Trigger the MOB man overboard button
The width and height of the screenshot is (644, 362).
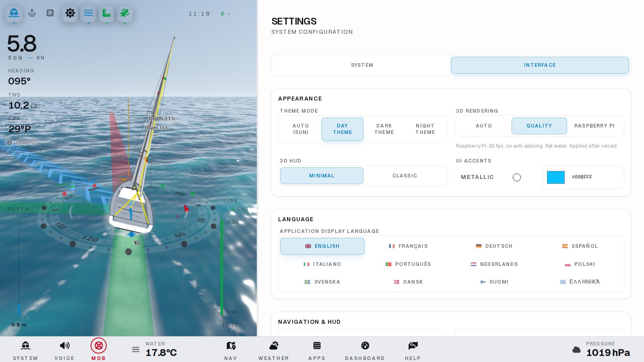click(99, 350)
